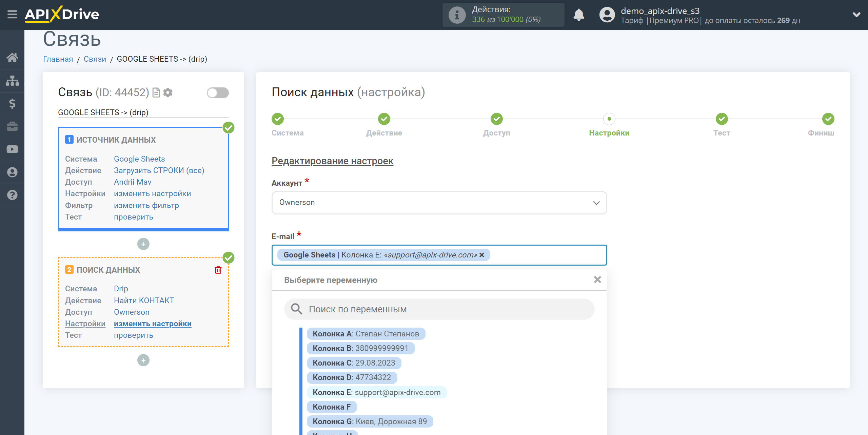Click the copy document icon next to ID
Screen dimensions: 868x435
point(156,92)
